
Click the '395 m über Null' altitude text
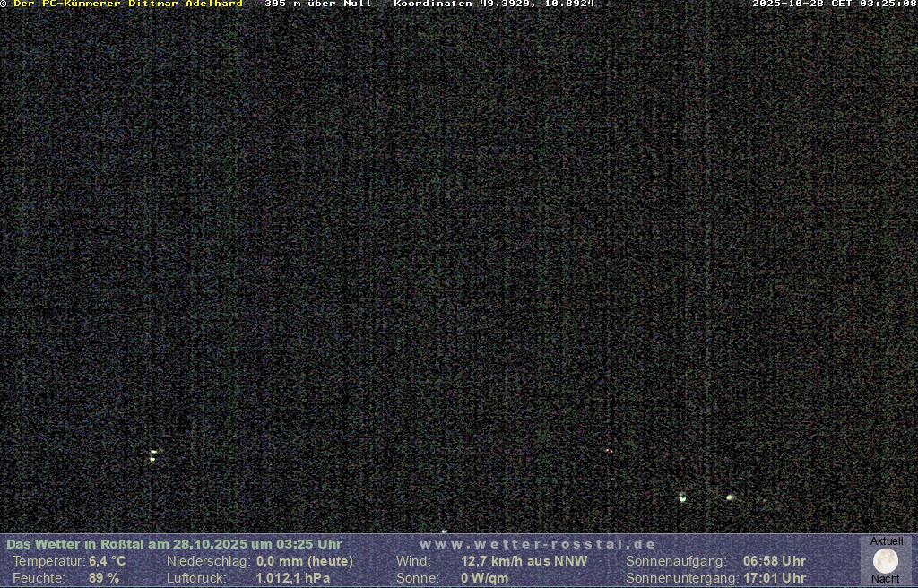318,4
